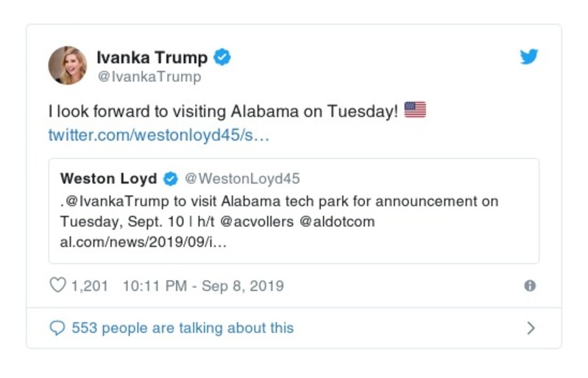Open the 10:11 PM - Sep 8, 2019 timestamp

203,287
